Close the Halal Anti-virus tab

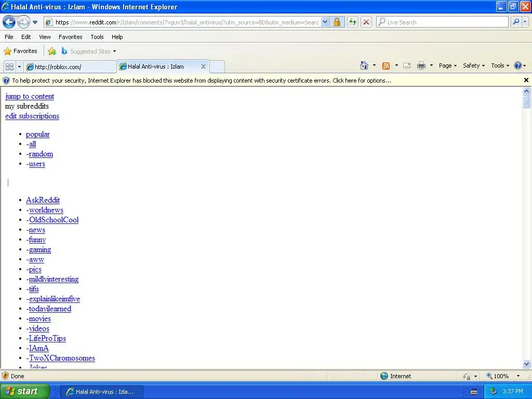point(203,66)
